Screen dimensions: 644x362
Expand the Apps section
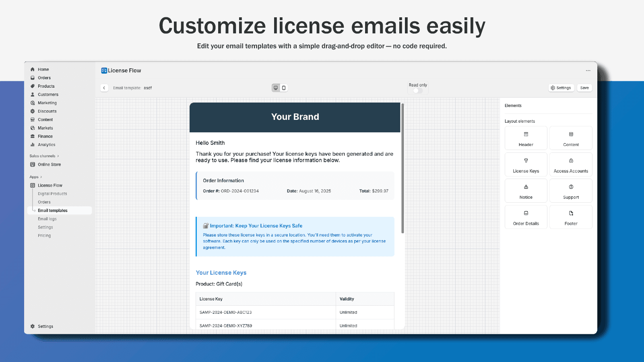click(35, 177)
